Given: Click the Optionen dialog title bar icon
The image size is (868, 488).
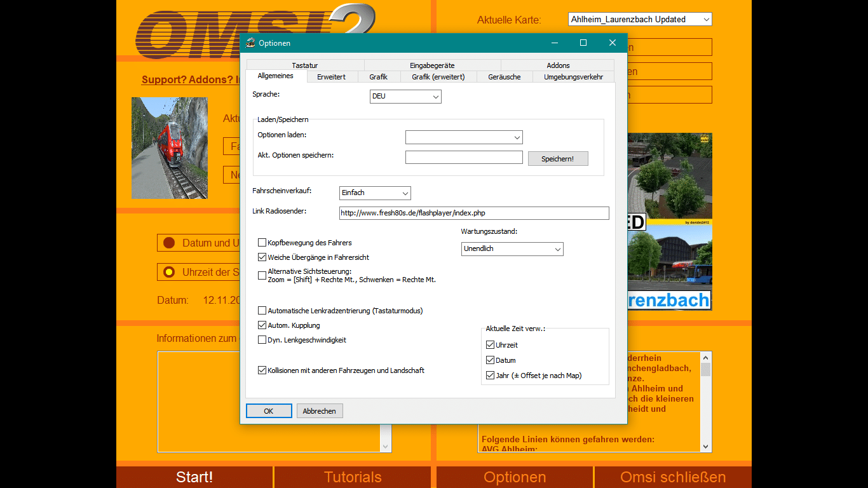Looking at the screenshot, I should coord(251,43).
